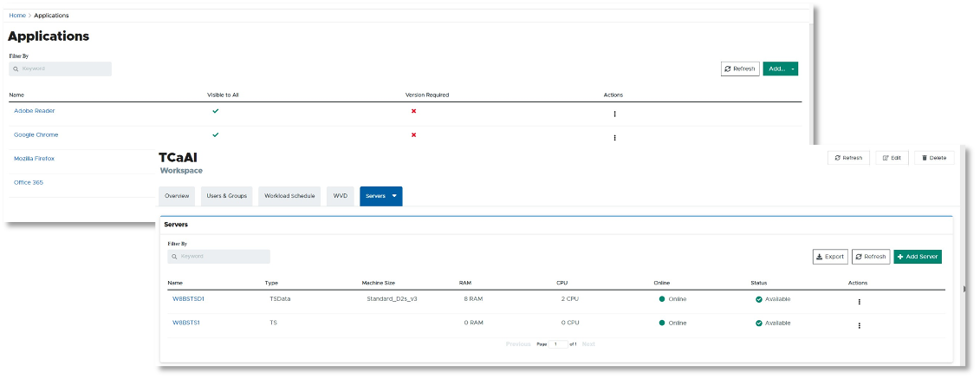Click the Add Server button
Screen dimensions: 980x379
tap(918, 257)
